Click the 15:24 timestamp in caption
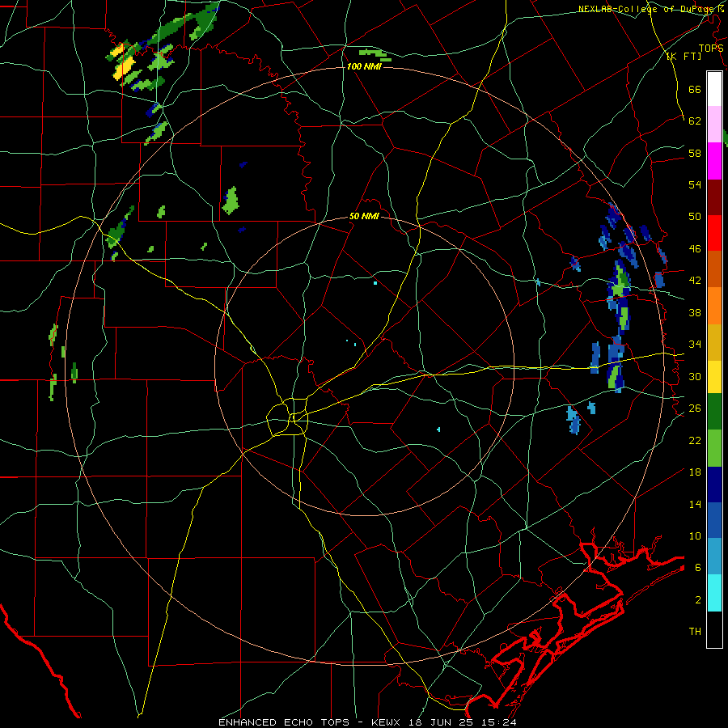The width and height of the screenshot is (728, 728). [x=497, y=722]
